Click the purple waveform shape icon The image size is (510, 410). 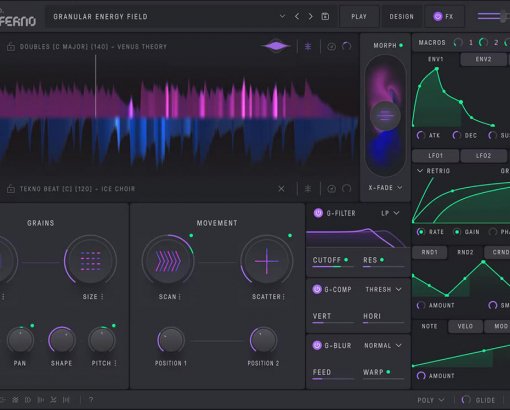coord(275,46)
